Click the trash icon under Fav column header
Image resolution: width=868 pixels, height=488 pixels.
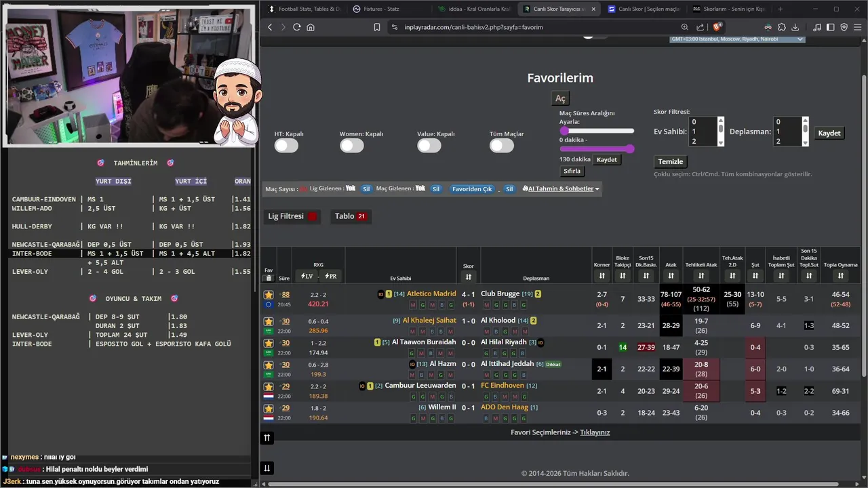pyautogui.click(x=268, y=278)
